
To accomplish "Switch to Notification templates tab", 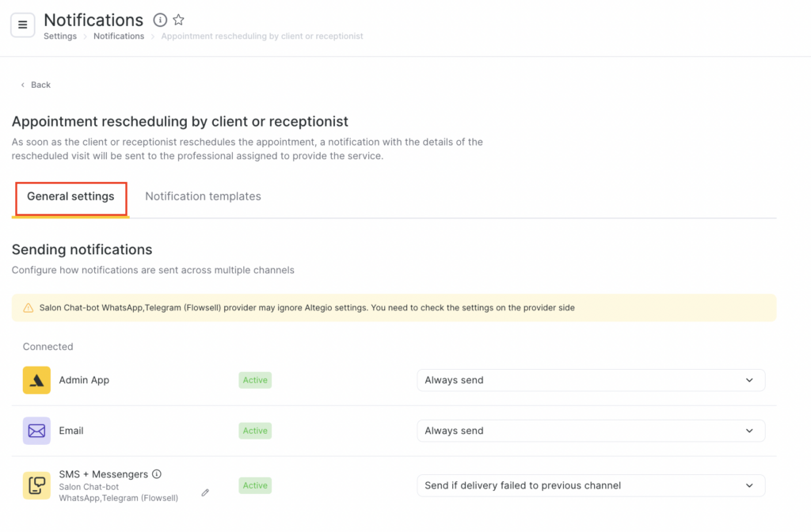I will [203, 196].
